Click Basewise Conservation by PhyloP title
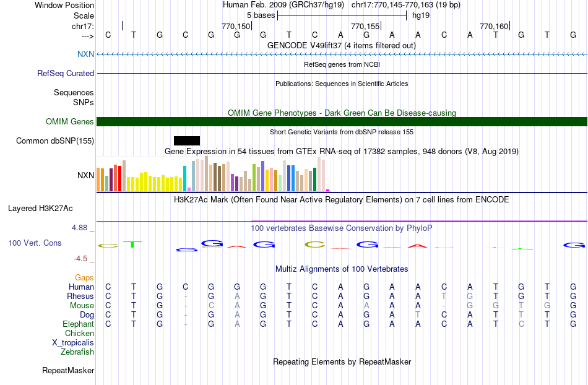Image resolution: width=588 pixels, height=385 pixels. [x=342, y=228]
